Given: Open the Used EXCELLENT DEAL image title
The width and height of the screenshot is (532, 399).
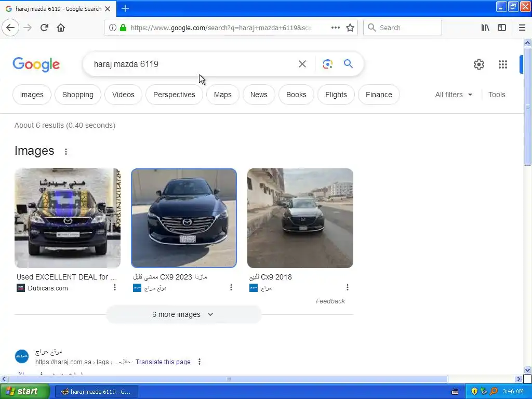Looking at the screenshot, I should (66, 277).
